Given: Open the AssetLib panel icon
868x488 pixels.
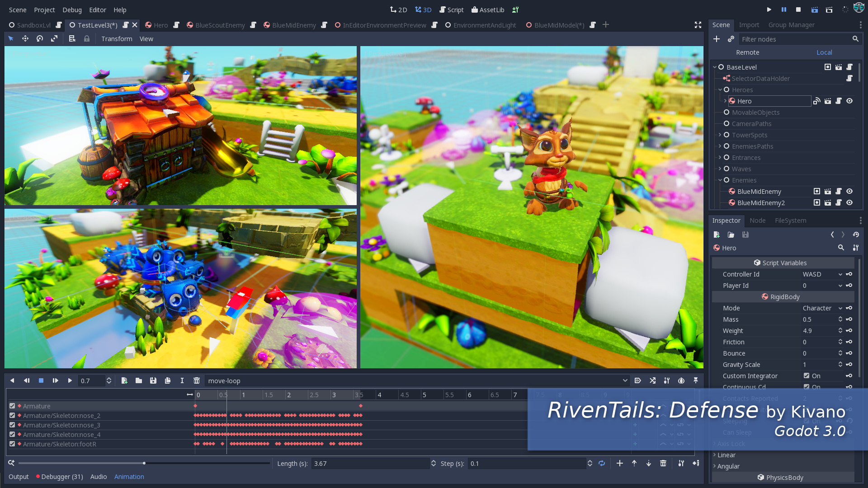Looking at the screenshot, I should pyautogui.click(x=488, y=9).
